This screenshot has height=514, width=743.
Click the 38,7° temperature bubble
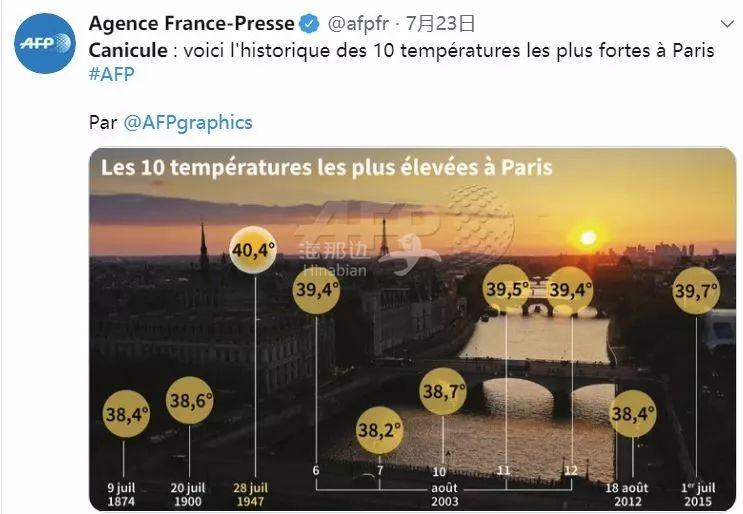point(444,391)
